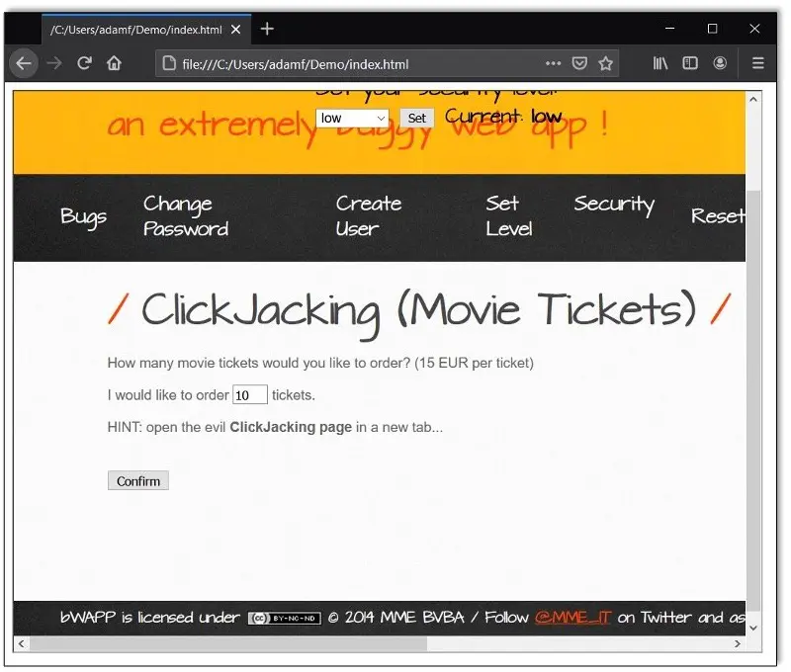Image resolution: width=791 pixels, height=672 pixels.
Task: Open the page actions menu
Action: coord(553,62)
